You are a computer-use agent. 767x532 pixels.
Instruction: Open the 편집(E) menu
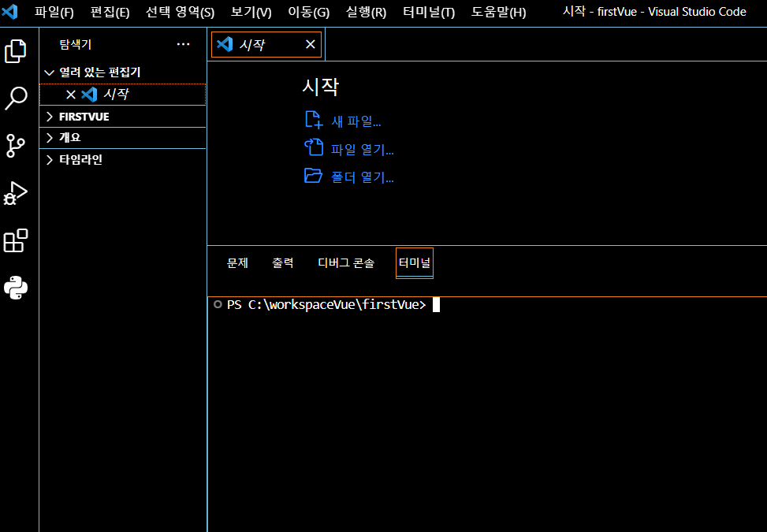point(110,12)
